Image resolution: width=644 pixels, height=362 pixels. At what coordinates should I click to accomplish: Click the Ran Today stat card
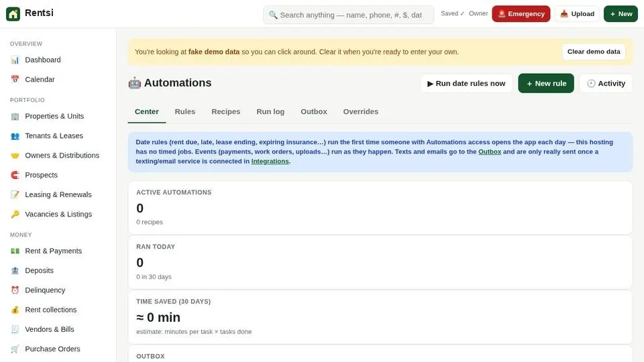[380, 262]
